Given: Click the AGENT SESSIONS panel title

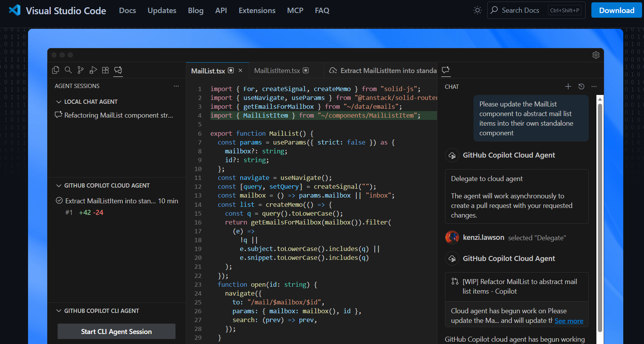Looking at the screenshot, I should tap(77, 86).
